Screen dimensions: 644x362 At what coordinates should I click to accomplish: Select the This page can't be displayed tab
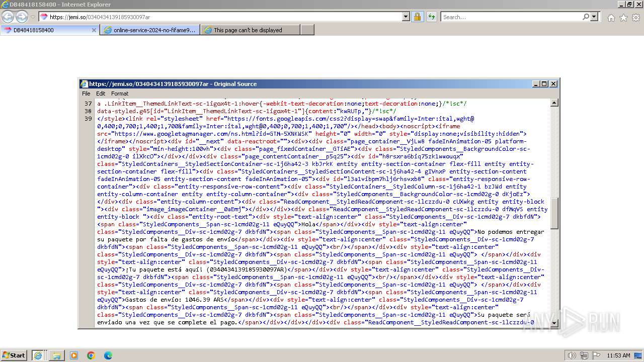(251, 30)
